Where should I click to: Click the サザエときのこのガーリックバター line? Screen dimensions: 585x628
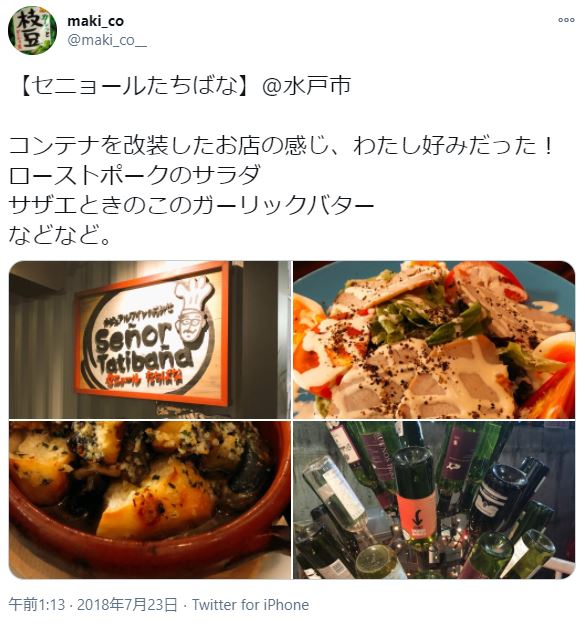pos(191,205)
